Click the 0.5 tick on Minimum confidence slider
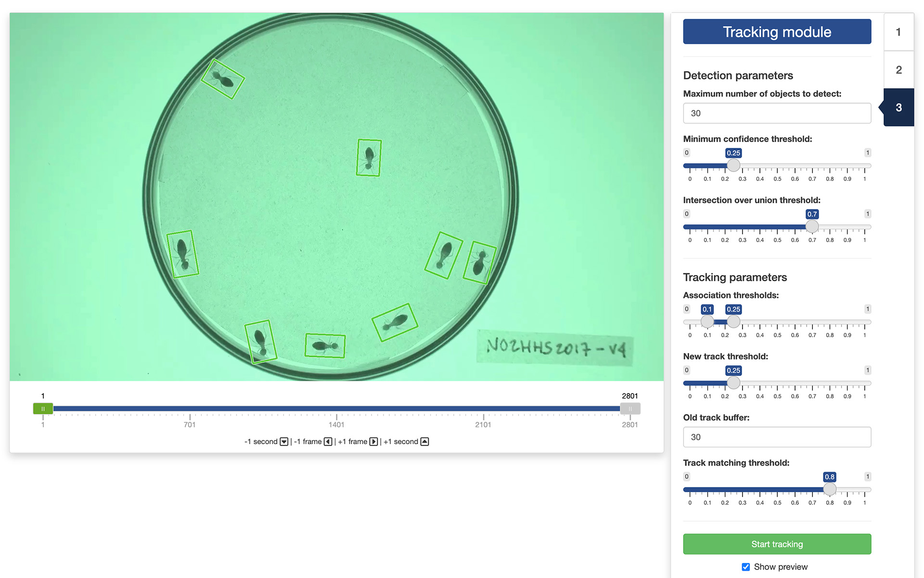Screen dimensions: 924x578 pos(777,179)
